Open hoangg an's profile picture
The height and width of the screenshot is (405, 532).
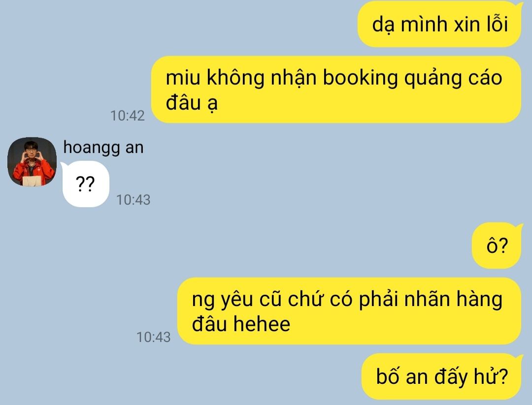tap(32, 162)
